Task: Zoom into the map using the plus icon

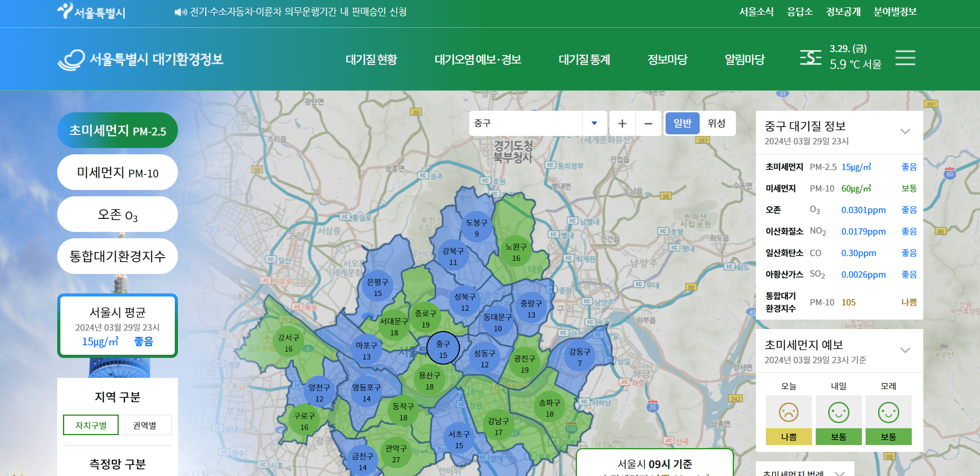Action: pyautogui.click(x=622, y=123)
